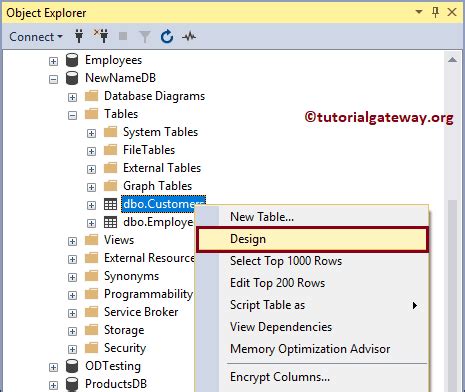Click the Storage folder icon
The width and height of the screenshot is (465, 392).
(91, 330)
